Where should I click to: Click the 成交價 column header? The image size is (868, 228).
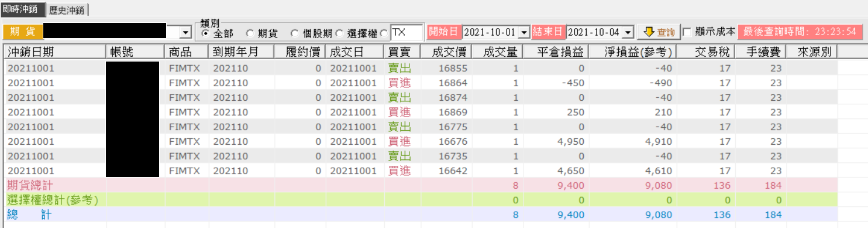coord(446,52)
